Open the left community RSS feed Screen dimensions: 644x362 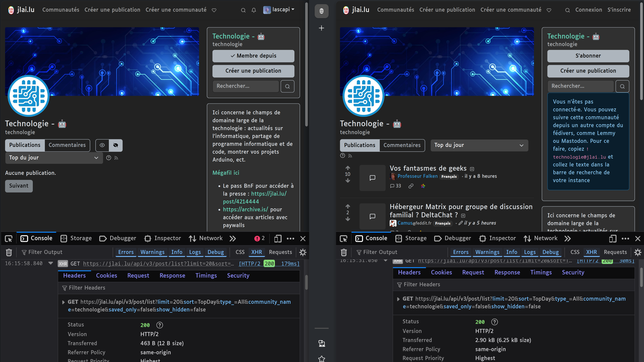(x=116, y=158)
